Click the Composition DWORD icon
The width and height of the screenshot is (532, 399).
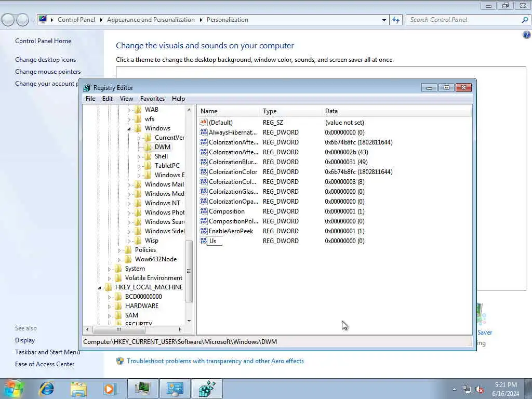coord(204,211)
